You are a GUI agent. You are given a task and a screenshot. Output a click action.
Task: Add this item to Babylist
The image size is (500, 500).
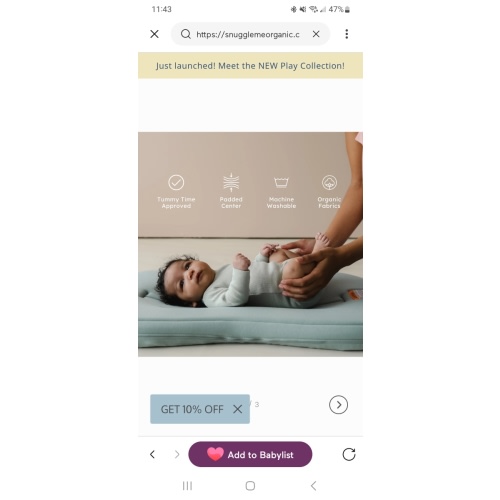250,454
